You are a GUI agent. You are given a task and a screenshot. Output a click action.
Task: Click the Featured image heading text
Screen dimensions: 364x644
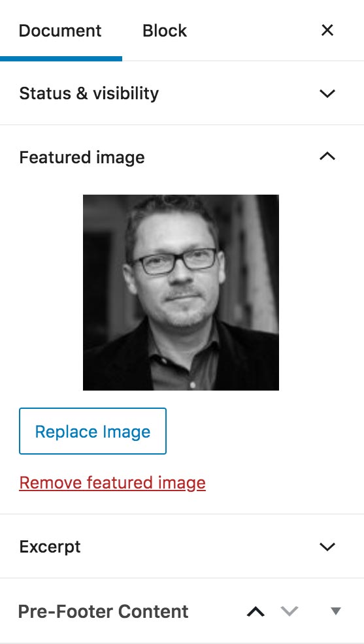pos(82,157)
